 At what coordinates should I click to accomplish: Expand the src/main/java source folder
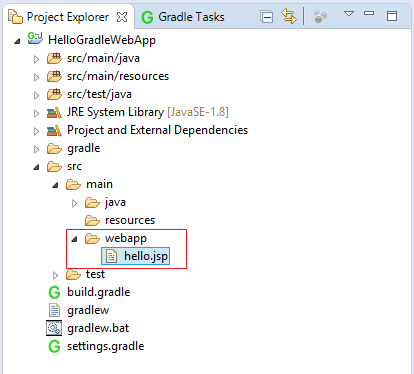(x=36, y=59)
